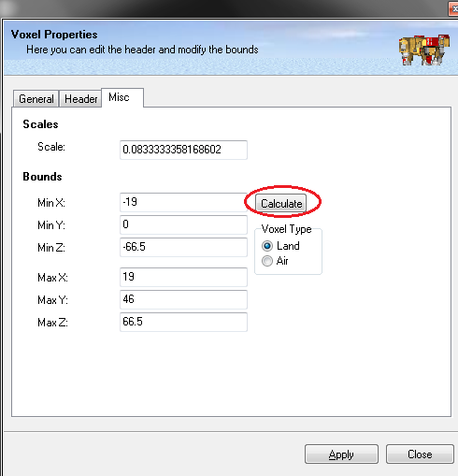The height and width of the screenshot is (476, 458).
Task: Click the Close button at the bottom
Action: coord(420,454)
